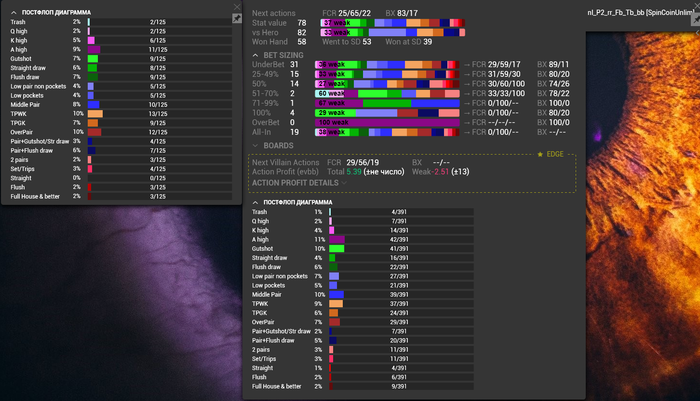Click Gutshot row in floating panel
700x401 pixels.
(x=121, y=59)
